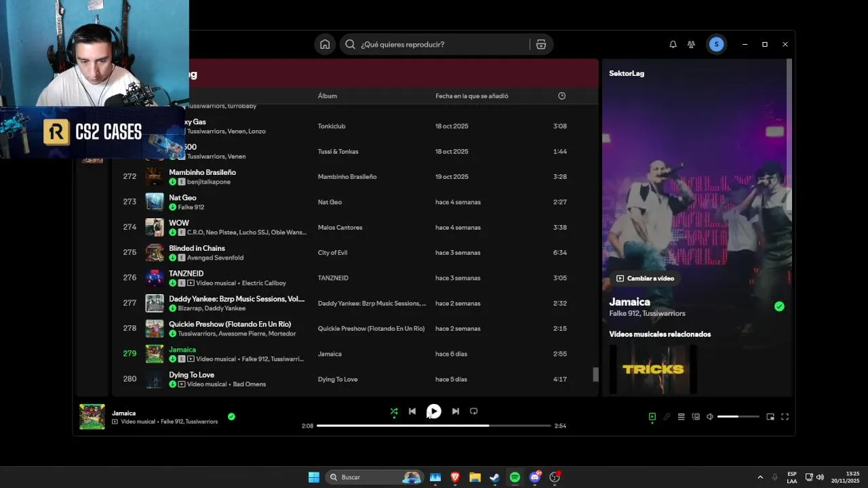
Task: Click the saved checkmark in the Now Playing panel
Action: tap(779, 306)
